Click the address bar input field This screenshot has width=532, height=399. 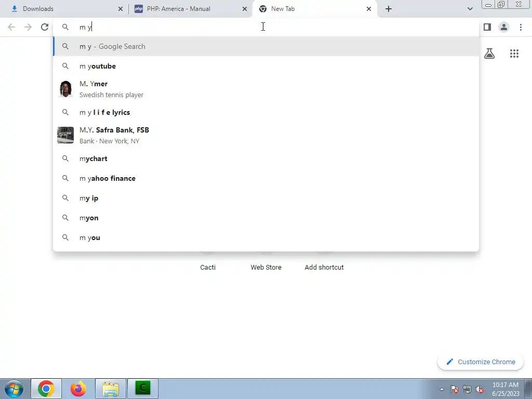click(x=266, y=27)
